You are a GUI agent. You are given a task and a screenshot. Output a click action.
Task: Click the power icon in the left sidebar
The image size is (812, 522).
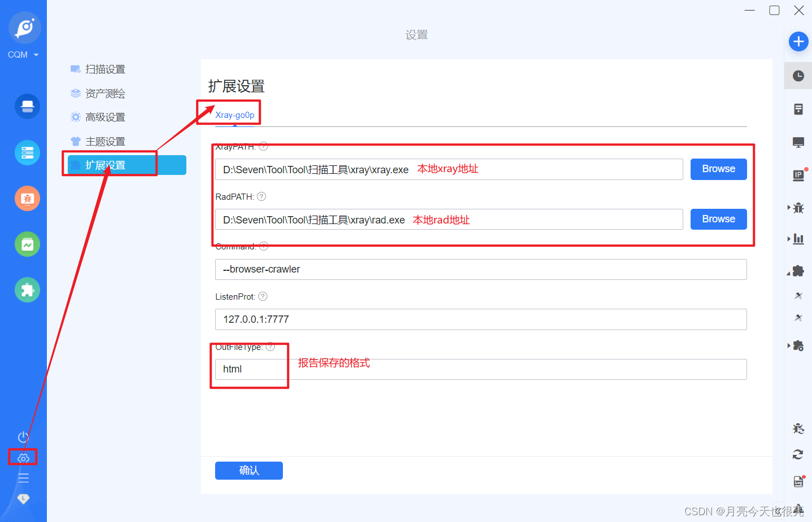(x=23, y=437)
